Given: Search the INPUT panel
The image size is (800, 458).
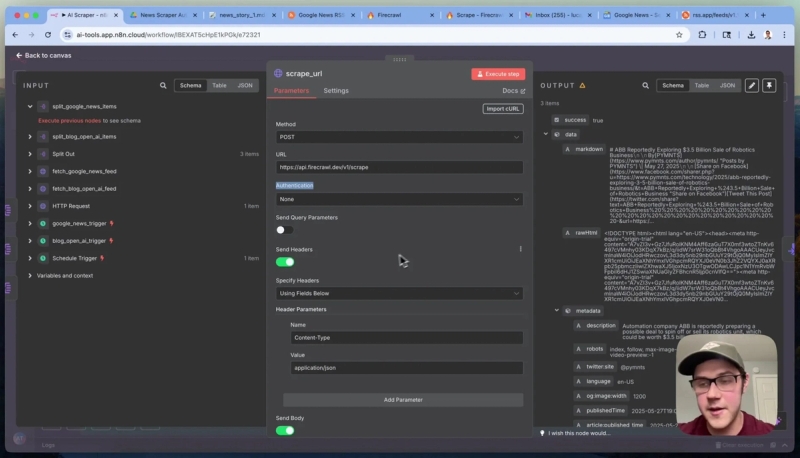Looking at the screenshot, I should tap(163, 86).
